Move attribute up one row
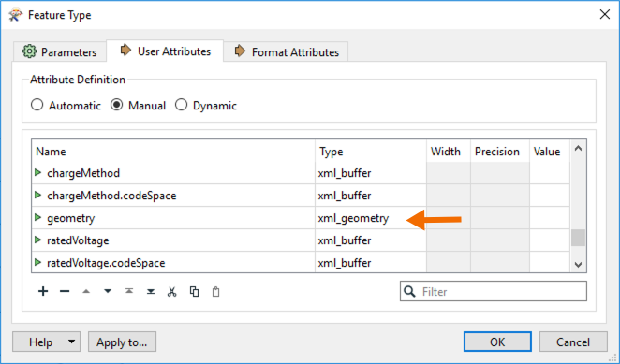The width and height of the screenshot is (620, 364). pyautogui.click(x=86, y=292)
